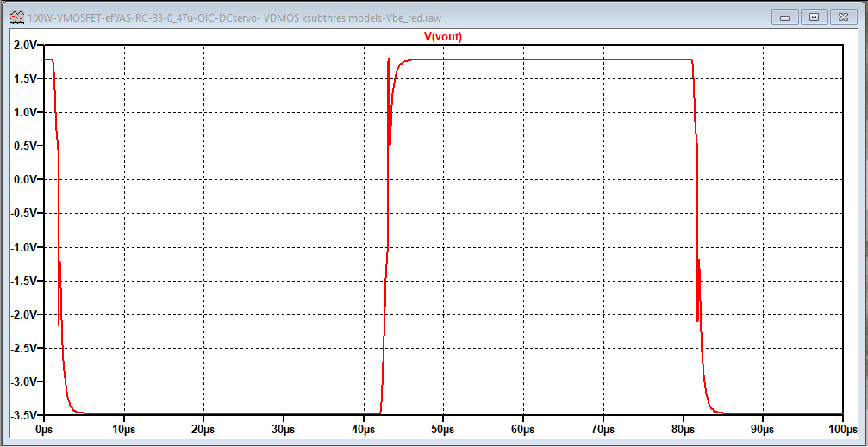Click the 0µs time axis label
Screen dimensions: 868x447
pos(44,430)
